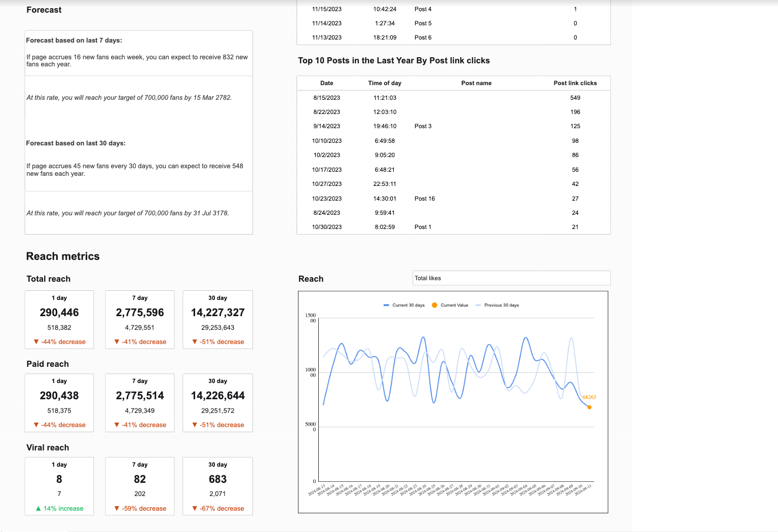The image size is (778, 532).
Task: Click the Time of day column header
Action: coord(385,83)
